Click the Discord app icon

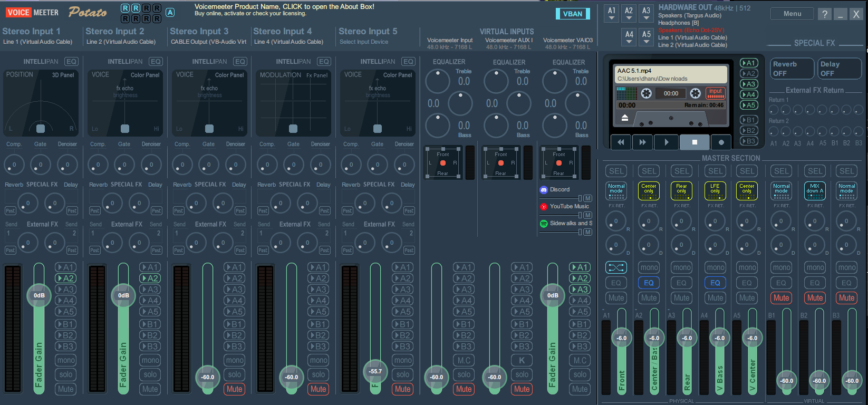(544, 189)
